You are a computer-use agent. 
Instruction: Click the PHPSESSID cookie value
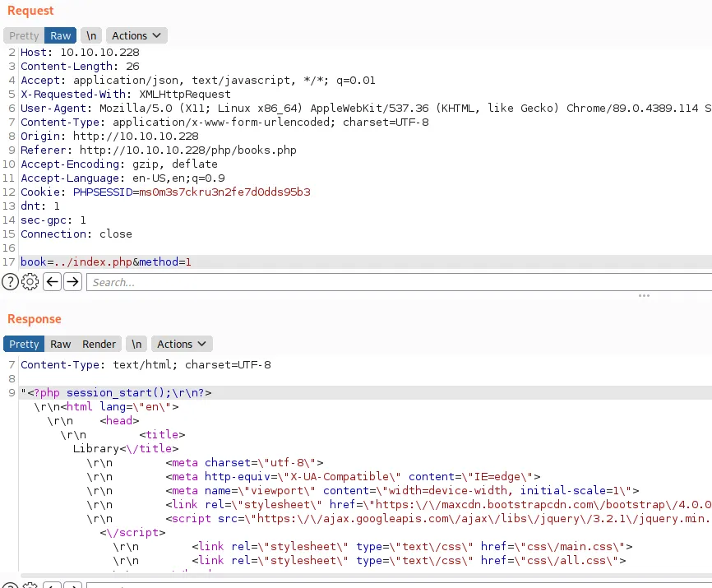224,192
